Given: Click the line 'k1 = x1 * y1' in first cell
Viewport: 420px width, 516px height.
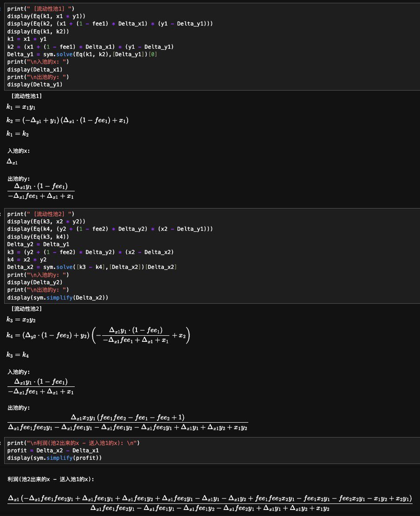Looking at the screenshot, I should click(26, 39).
